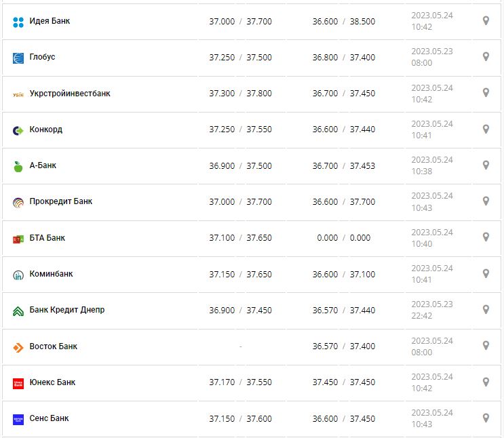Open map location for Укрстройинвестбанк
504x438 pixels.
(x=486, y=92)
